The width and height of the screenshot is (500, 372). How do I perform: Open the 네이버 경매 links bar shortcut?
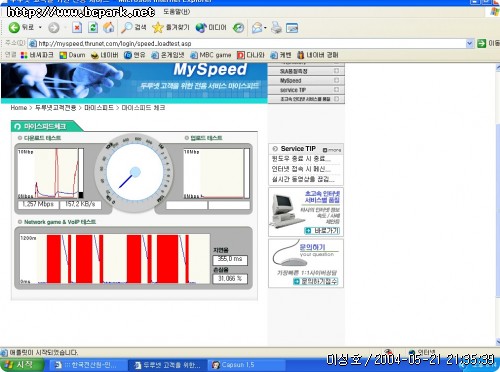click(318, 55)
